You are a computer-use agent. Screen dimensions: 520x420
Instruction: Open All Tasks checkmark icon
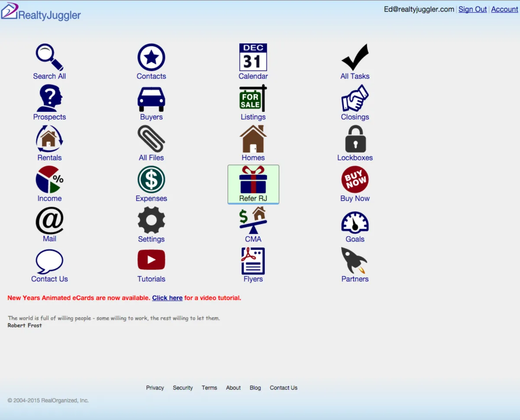click(355, 57)
